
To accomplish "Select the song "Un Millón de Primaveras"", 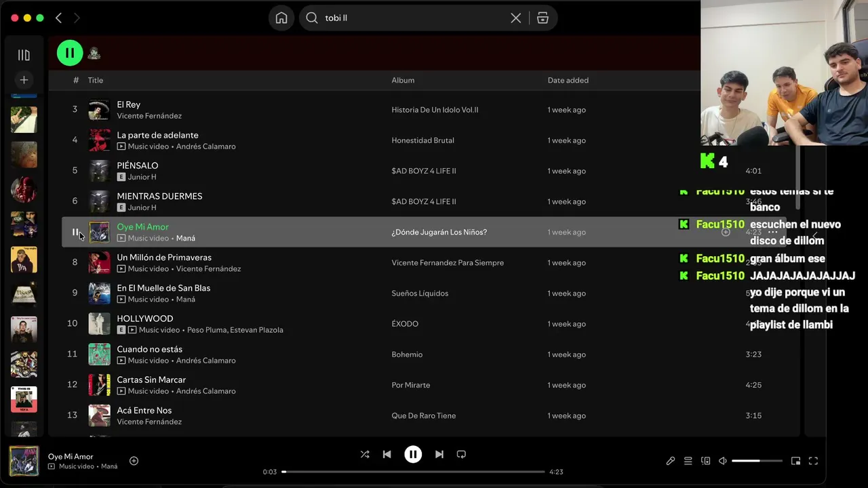I will pos(164,258).
